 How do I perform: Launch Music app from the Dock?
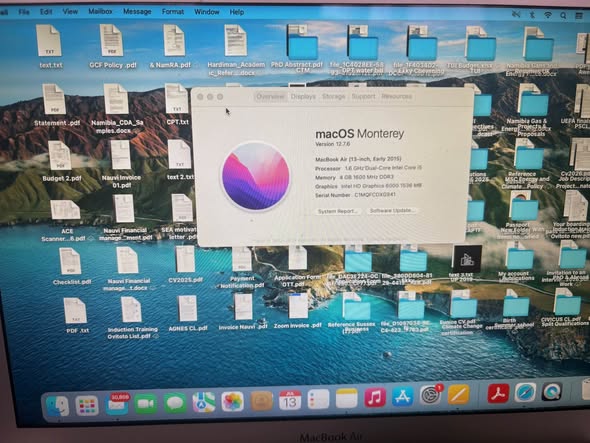tap(375, 397)
